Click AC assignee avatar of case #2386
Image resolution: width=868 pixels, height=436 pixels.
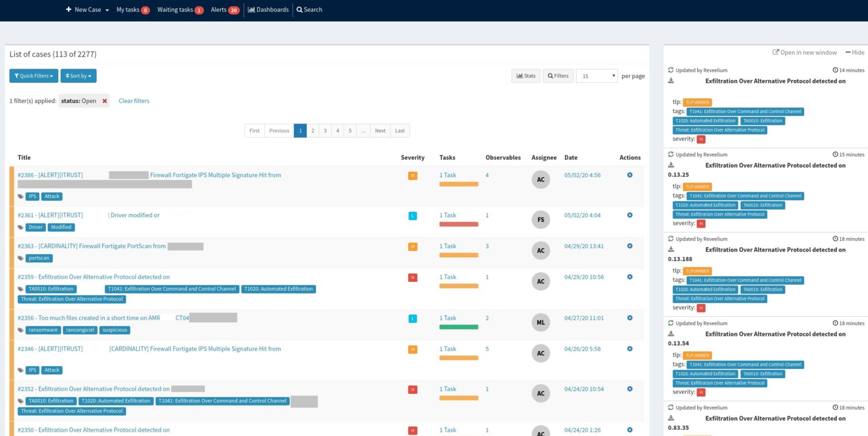pyautogui.click(x=541, y=180)
